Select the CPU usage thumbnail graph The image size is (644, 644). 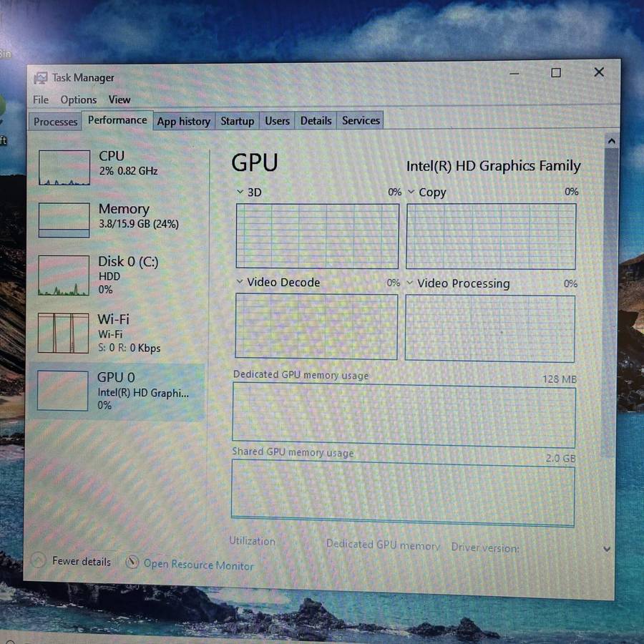tap(64, 167)
